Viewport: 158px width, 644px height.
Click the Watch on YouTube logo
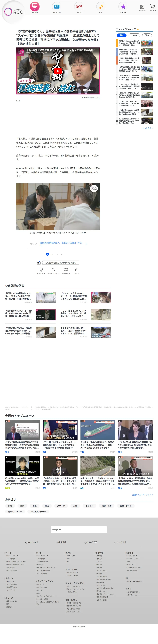[83, 90]
